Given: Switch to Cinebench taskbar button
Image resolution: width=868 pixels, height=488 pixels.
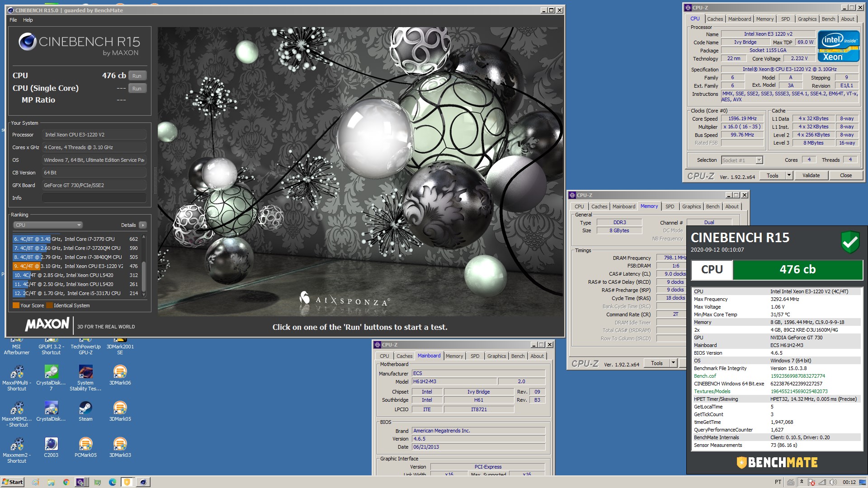Looking at the screenshot, I should [x=143, y=482].
